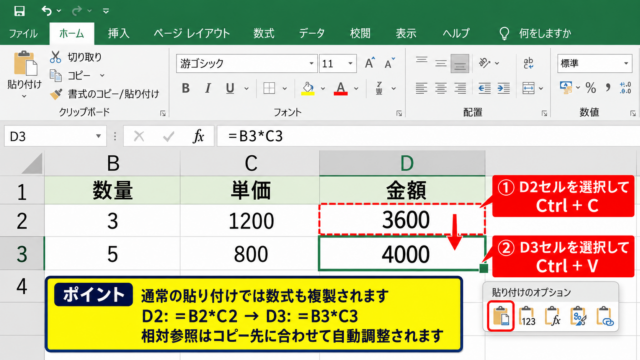Choose paste values (123) option
The image size is (640, 360).
[x=527, y=316]
